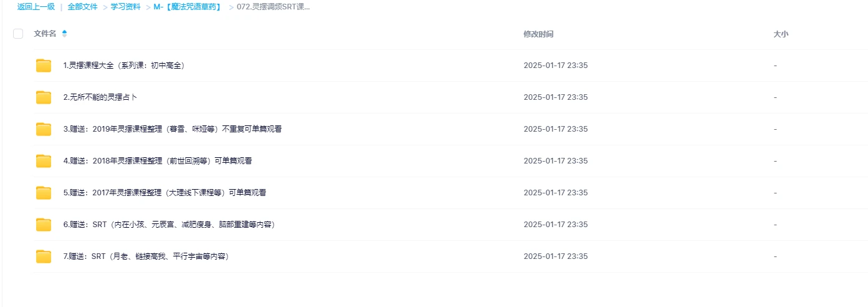Open the 2017年灵摆课程整理 folder name

pyautogui.click(x=165, y=193)
